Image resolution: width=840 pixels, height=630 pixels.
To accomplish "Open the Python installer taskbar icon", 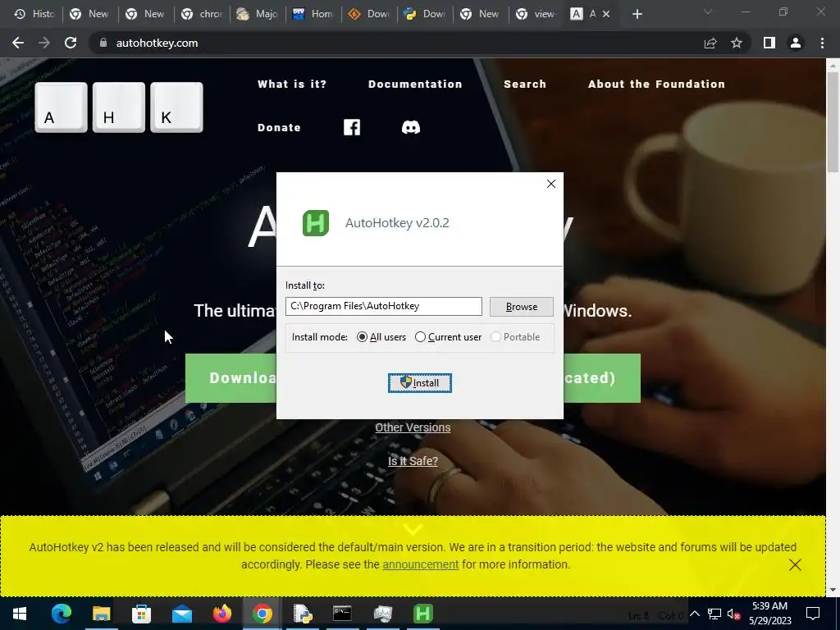I will click(x=302, y=614).
